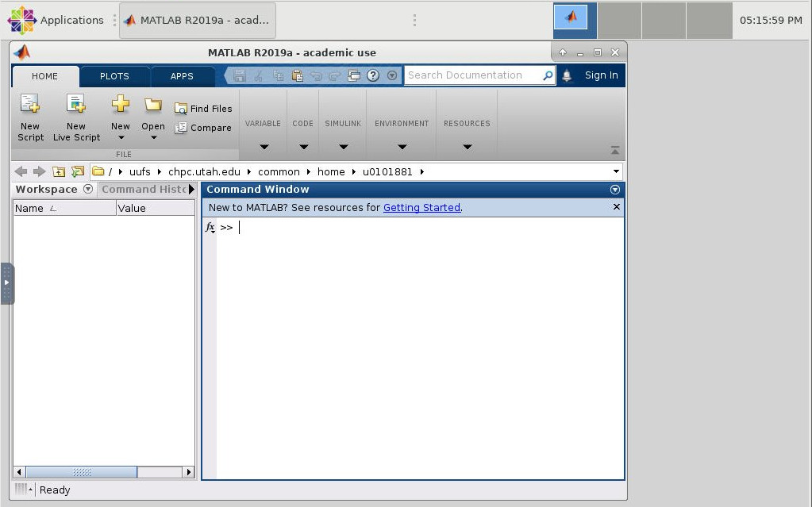Screen dimensions: 812x507
Task: Sort Workspace by Name column
Action: point(65,208)
